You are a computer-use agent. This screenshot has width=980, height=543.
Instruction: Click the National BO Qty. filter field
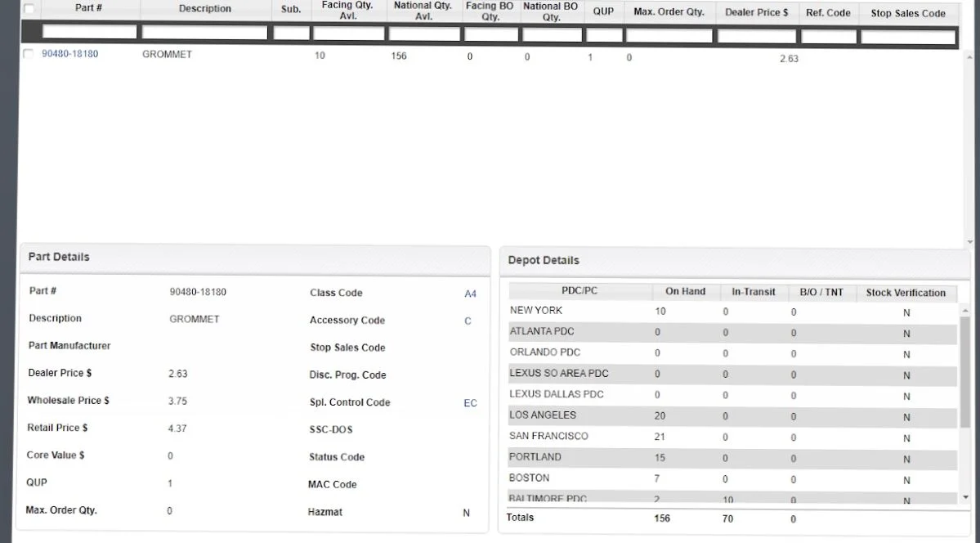[x=552, y=35]
